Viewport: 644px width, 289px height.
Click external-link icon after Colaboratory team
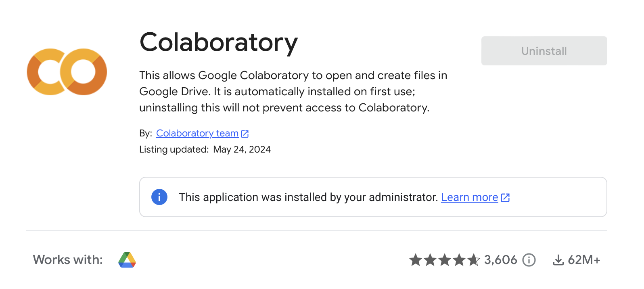[x=245, y=134]
